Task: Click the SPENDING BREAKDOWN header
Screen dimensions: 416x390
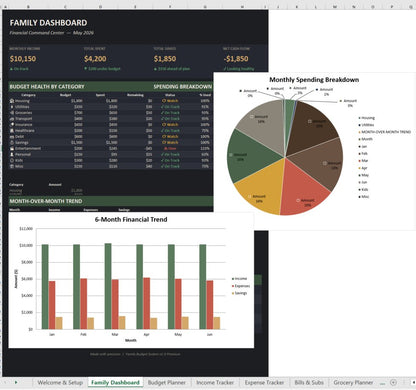Action: coord(182,87)
